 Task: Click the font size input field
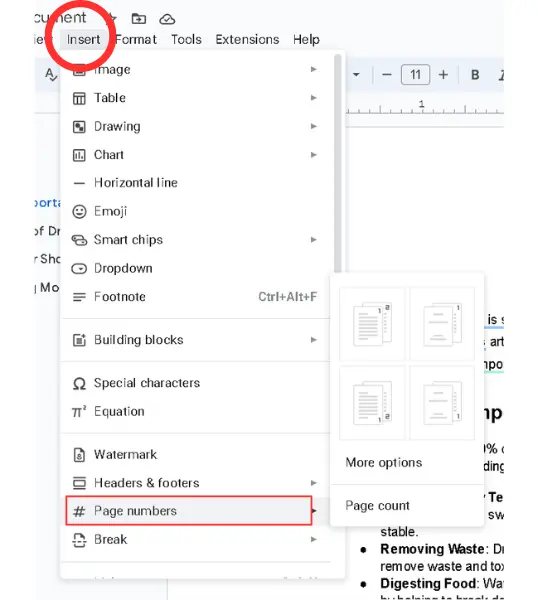pyautogui.click(x=415, y=75)
